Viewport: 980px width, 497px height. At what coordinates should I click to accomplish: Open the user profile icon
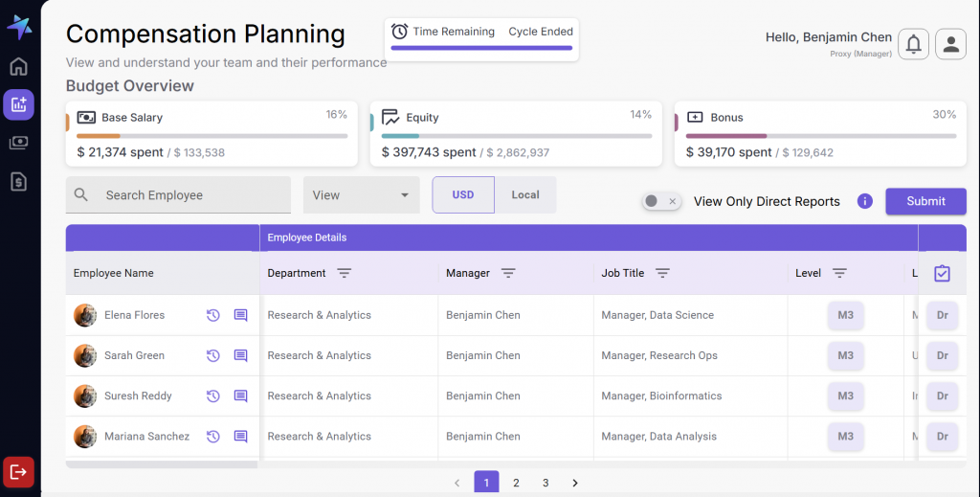click(x=950, y=44)
